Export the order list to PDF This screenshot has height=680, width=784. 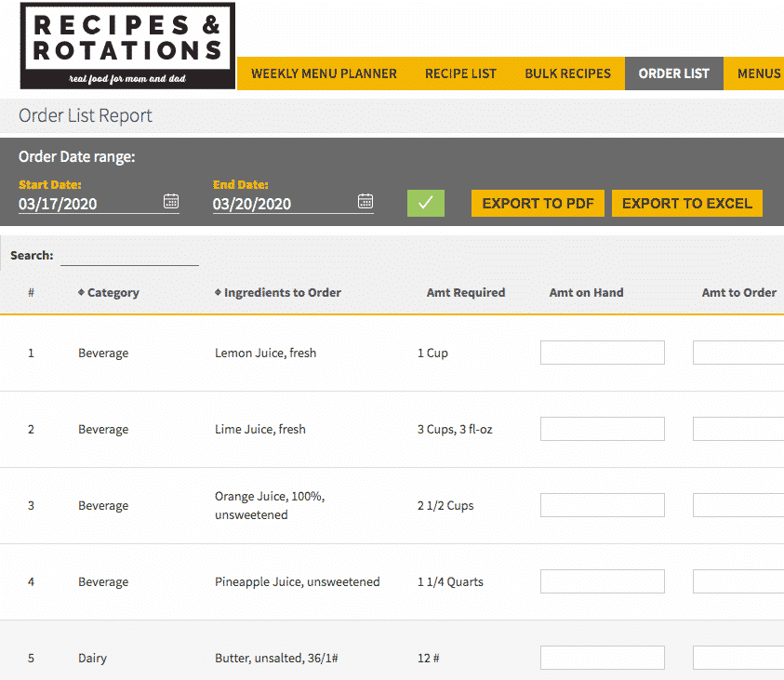(538, 203)
